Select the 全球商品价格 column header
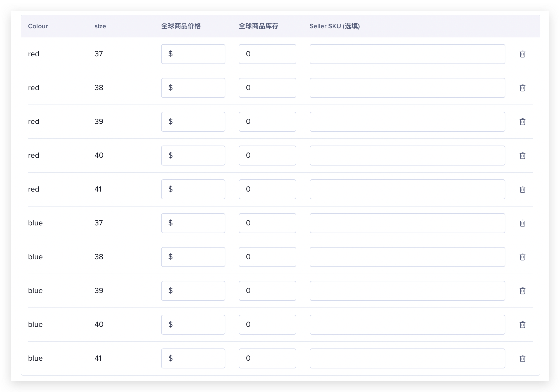The height and width of the screenshot is (392, 560). click(x=182, y=26)
